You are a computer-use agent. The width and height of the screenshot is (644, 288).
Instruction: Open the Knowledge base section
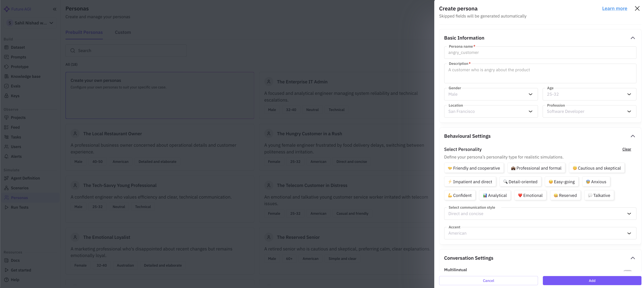click(25, 76)
